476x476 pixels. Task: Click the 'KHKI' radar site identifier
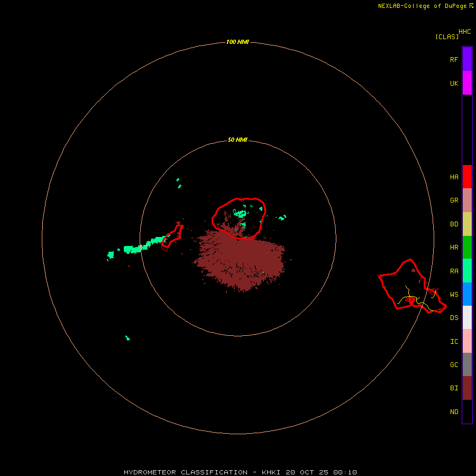(x=271, y=472)
